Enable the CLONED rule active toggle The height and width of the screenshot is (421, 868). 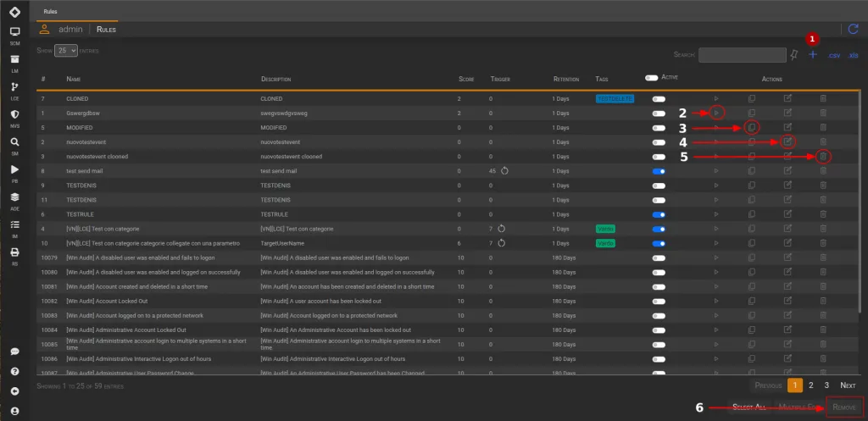(659, 99)
